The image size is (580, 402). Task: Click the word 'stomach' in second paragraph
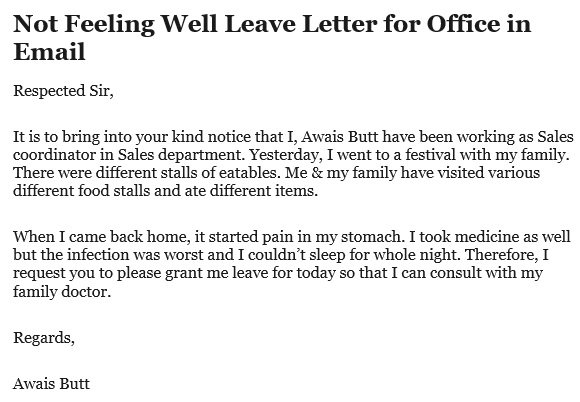click(373, 237)
